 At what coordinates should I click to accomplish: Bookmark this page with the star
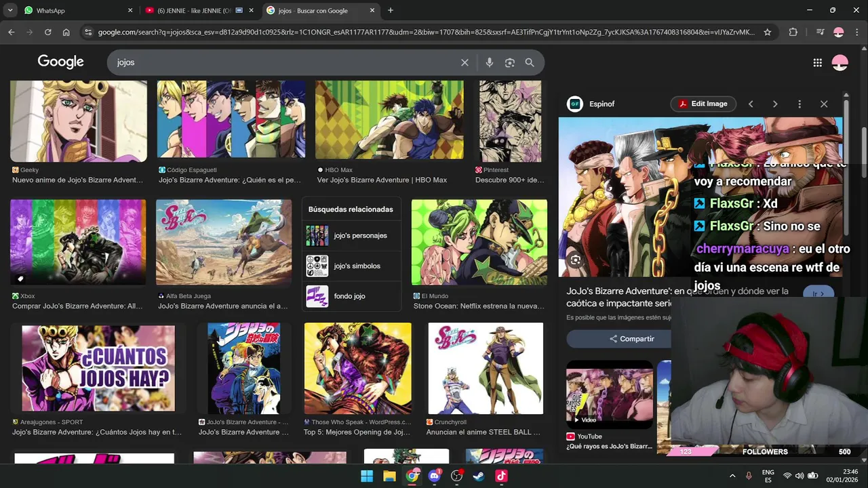(768, 32)
